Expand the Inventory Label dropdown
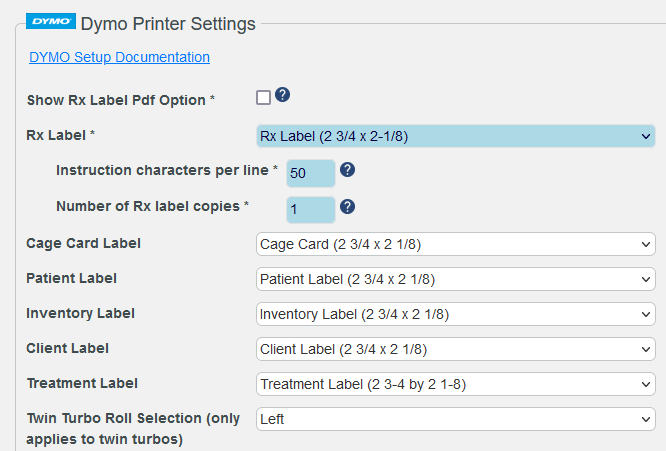Image resolution: width=666 pixels, height=451 pixels. (x=456, y=314)
